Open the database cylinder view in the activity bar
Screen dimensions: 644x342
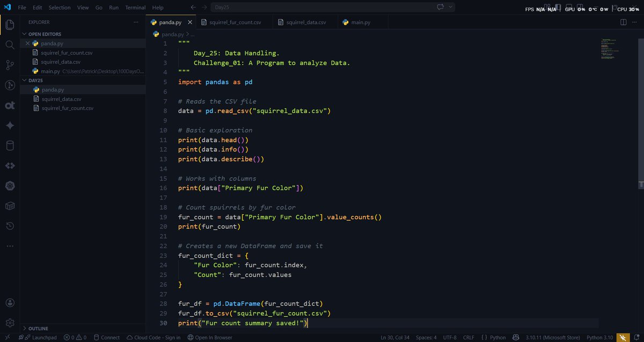point(10,146)
